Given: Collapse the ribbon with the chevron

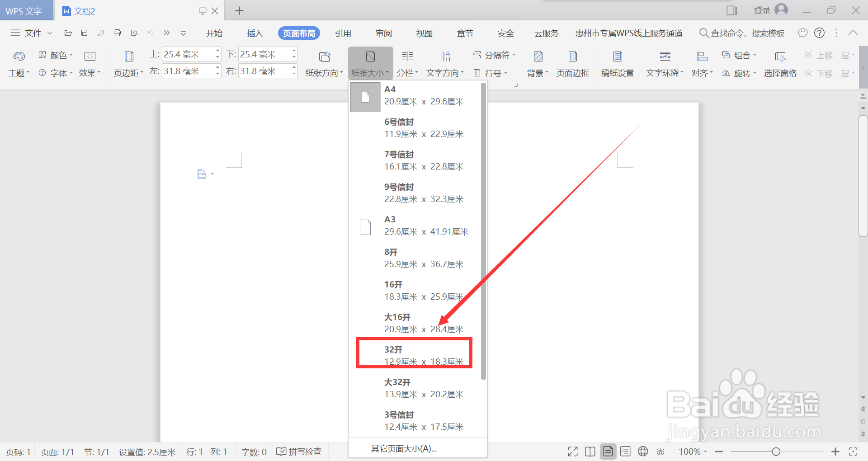Looking at the screenshot, I should (x=853, y=33).
